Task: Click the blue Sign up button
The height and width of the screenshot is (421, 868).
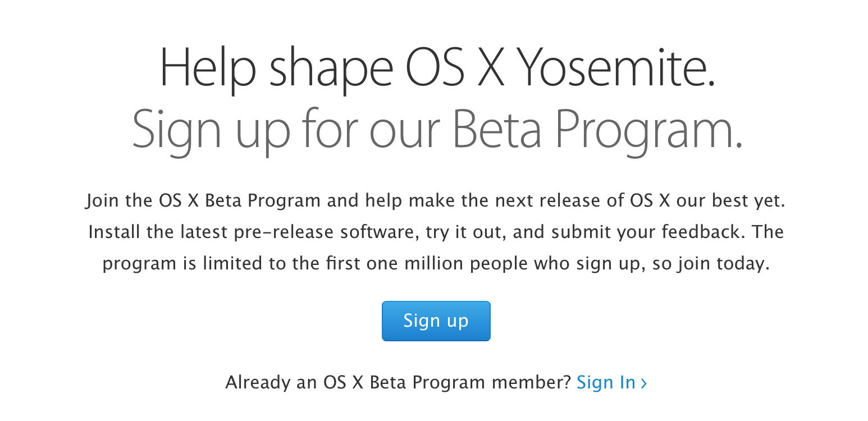Action: 436,321
